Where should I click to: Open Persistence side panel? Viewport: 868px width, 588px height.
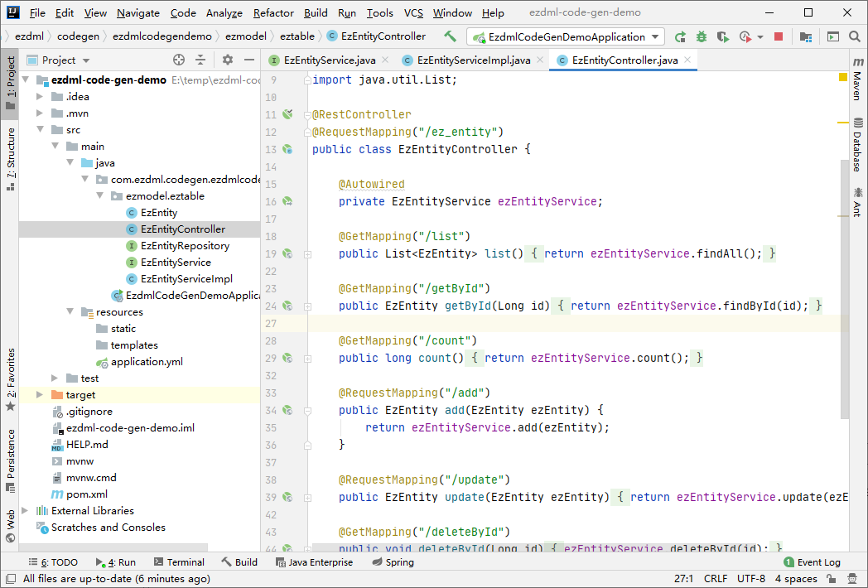[x=10, y=460]
